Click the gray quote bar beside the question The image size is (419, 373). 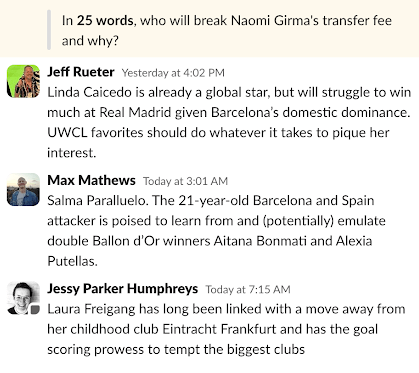point(49,30)
